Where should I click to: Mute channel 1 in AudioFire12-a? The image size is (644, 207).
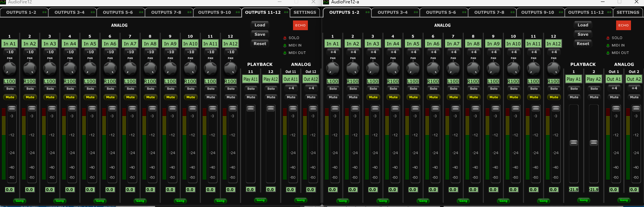click(333, 97)
